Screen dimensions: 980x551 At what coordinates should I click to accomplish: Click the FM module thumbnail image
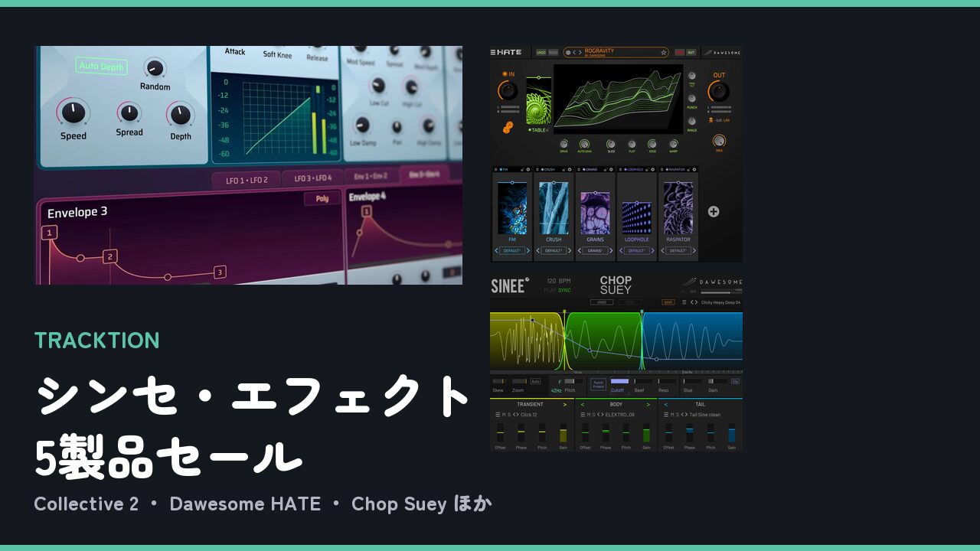pos(512,207)
